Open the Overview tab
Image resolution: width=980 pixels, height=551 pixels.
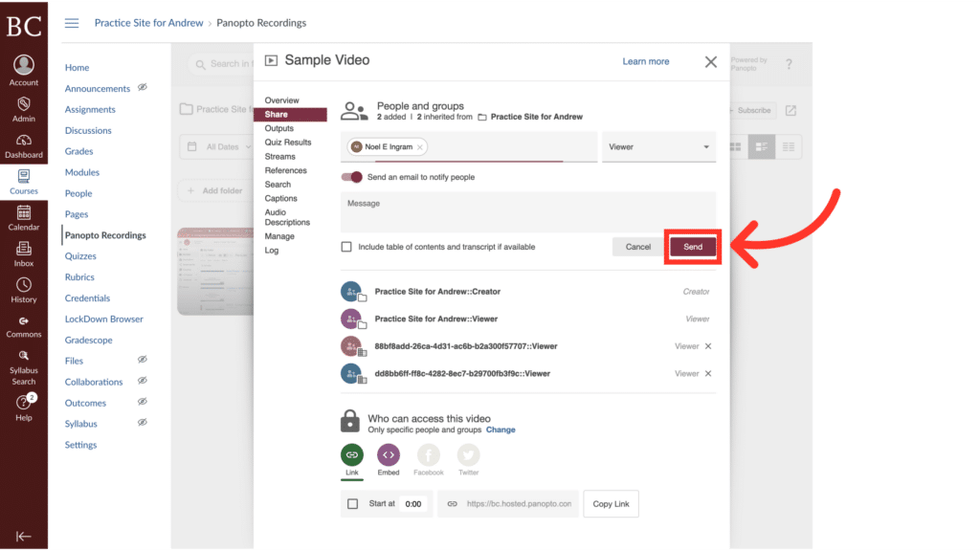281,99
